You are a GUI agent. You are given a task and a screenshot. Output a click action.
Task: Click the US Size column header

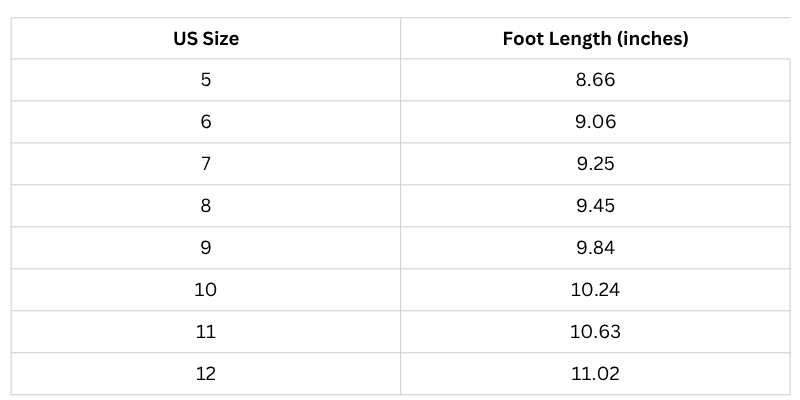[x=206, y=39]
